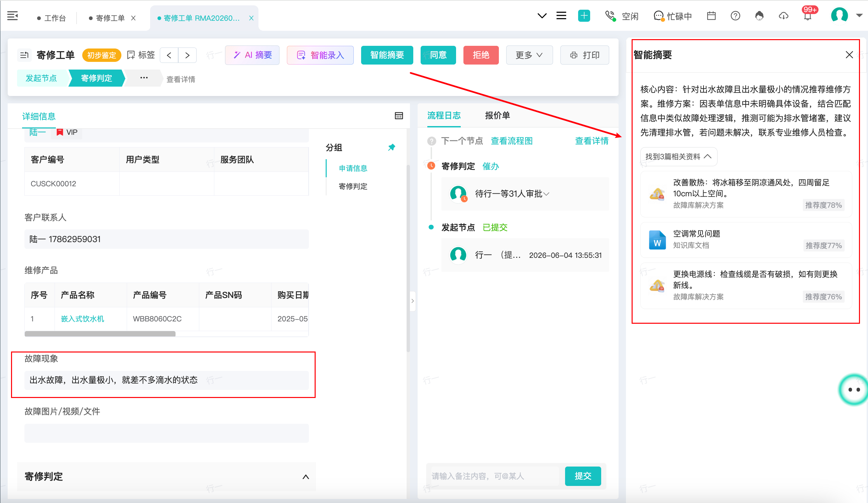Select the 发起节点 flow step
This screenshot has height=503, width=868.
pyautogui.click(x=41, y=78)
